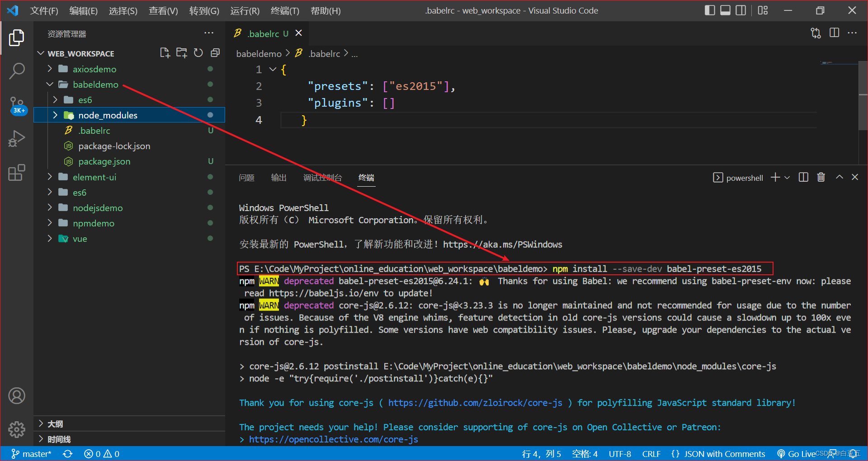Split the terminal panel
This screenshot has height=461, width=868.
pos(803,178)
